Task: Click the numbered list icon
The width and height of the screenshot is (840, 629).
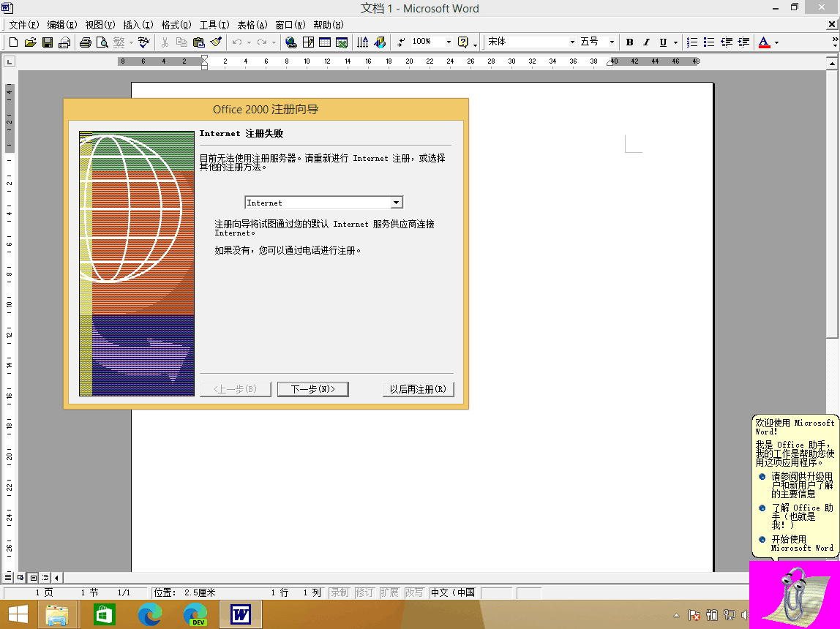Action: 692,42
